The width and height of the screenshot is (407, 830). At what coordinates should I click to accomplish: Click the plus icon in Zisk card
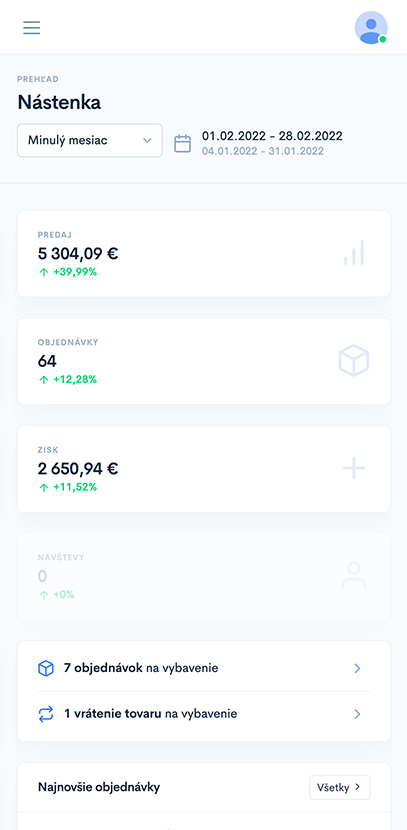coord(354,468)
